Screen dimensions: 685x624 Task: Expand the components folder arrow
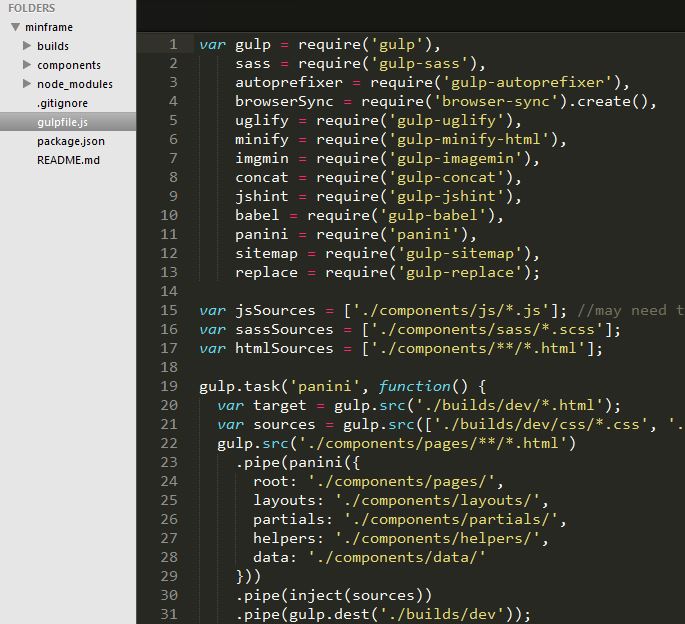[27, 65]
